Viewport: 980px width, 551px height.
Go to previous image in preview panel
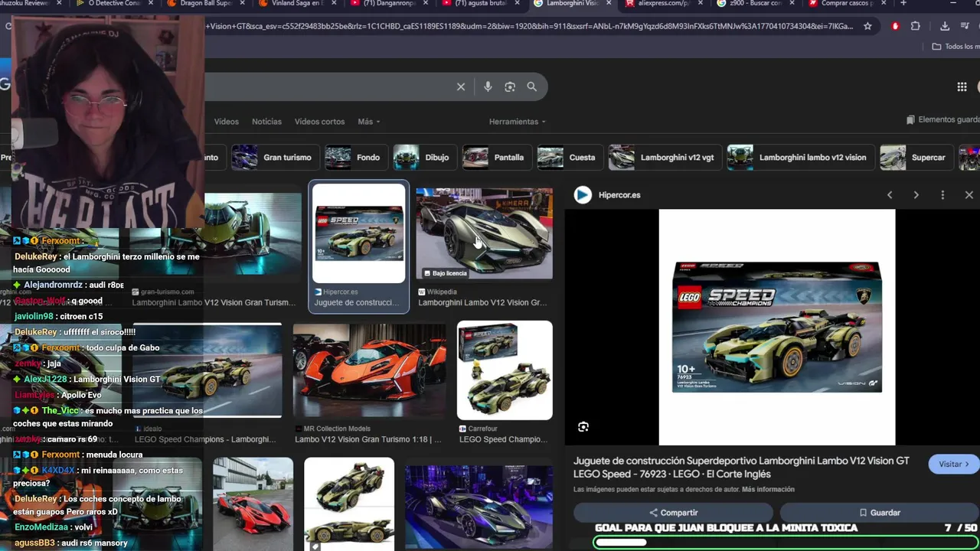click(890, 195)
